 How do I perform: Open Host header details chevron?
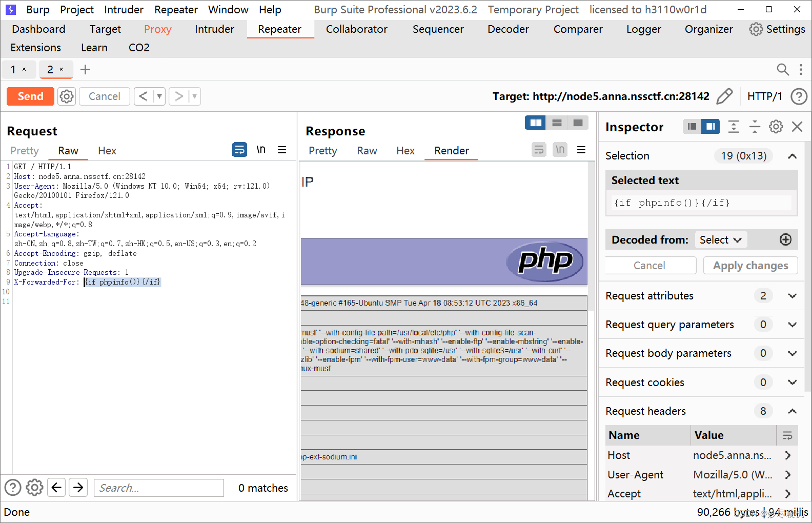[x=788, y=455]
